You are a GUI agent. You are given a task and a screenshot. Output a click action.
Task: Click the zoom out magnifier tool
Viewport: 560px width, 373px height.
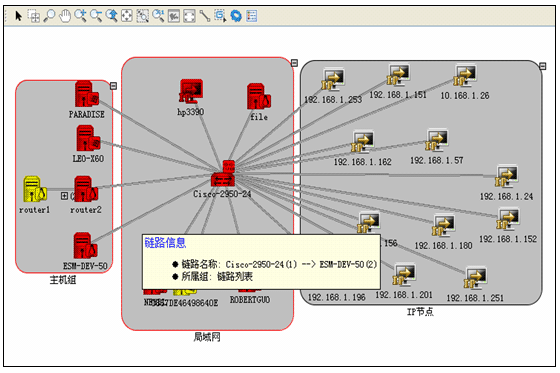tap(96, 16)
